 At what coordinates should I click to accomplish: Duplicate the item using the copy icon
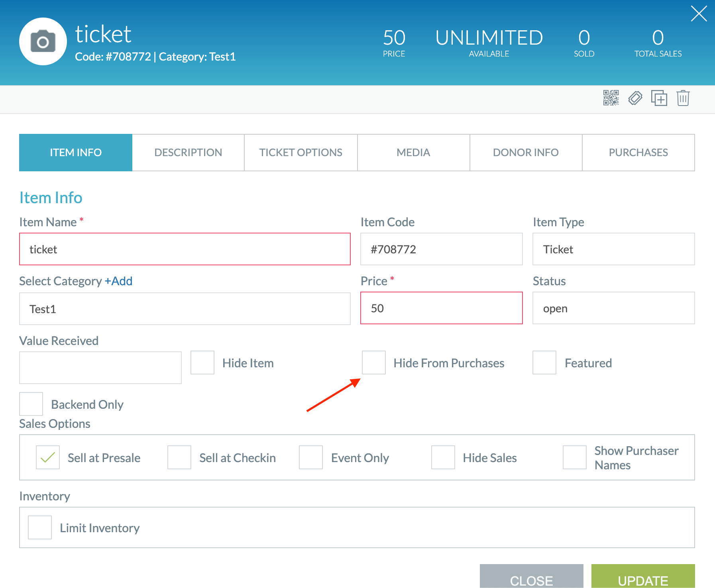(659, 98)
